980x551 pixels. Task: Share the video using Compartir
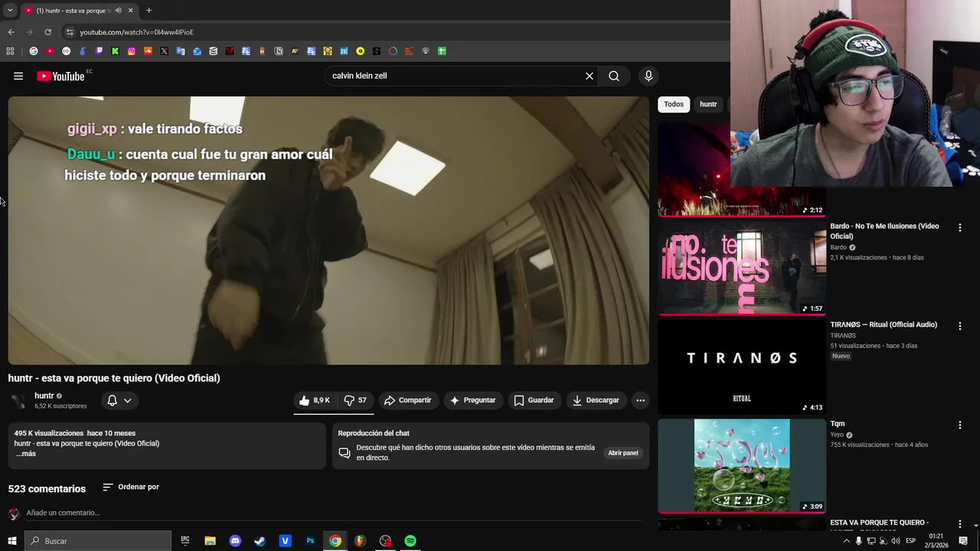tap(408, 400)
